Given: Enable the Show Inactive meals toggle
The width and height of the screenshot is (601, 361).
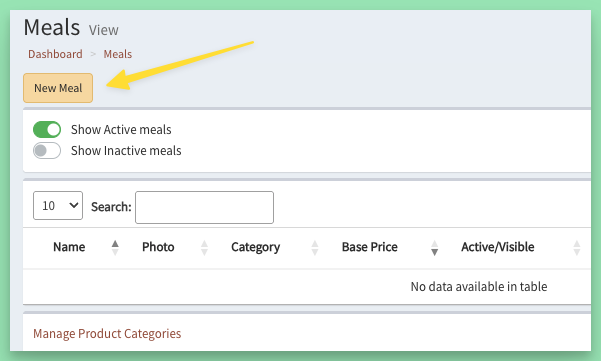Looking at the screenshot, I should pyautogui.click(x=47, y=151).
